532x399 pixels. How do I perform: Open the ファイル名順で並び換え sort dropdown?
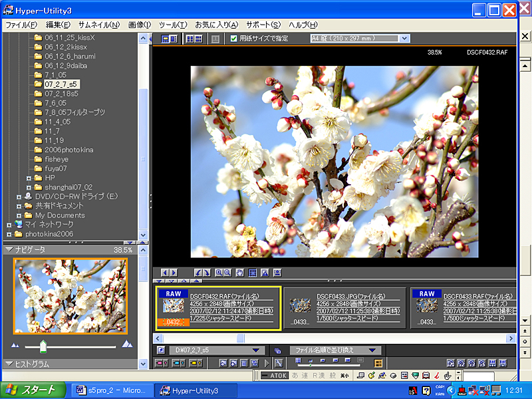point(372,350)
